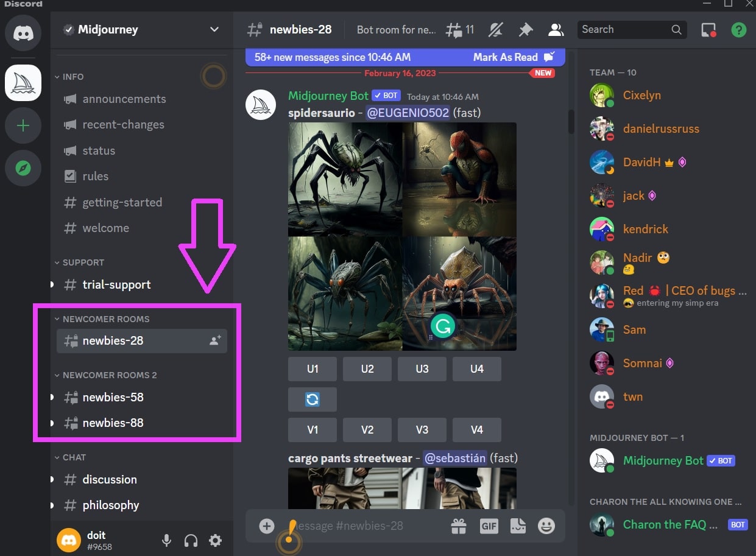The height and width of the screenshot is (556, 756).
Task: Click the U1 upscale button
Action: tap(313, 369)
